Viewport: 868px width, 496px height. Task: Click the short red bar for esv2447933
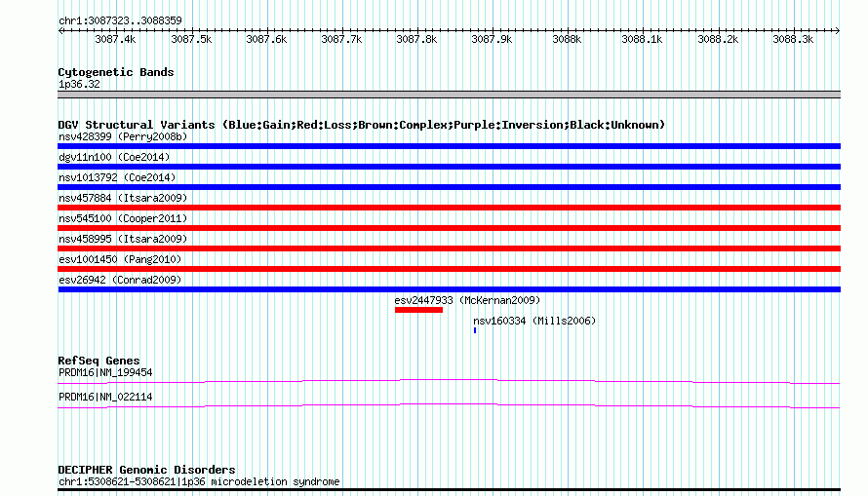click(418, 310)
